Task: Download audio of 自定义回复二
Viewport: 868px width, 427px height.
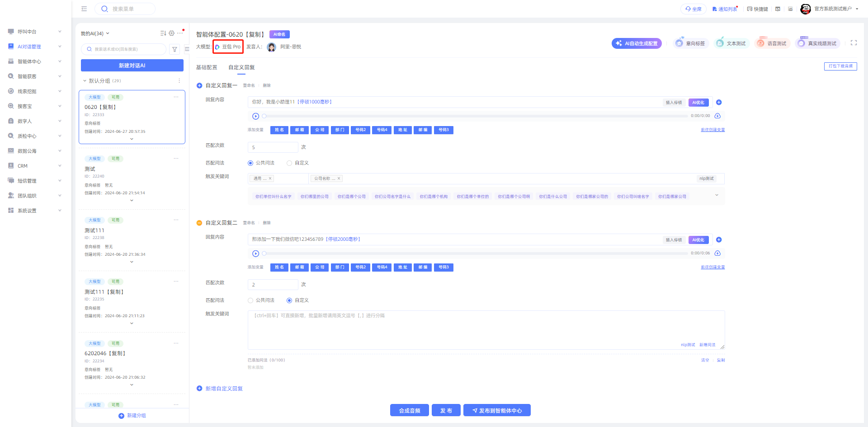Action: click(x=717, y=253)
